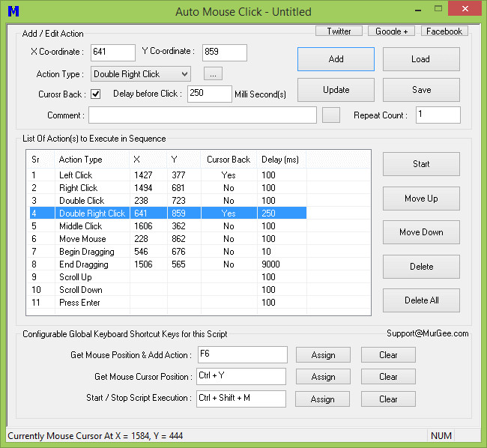Click the Load script button
The width and height of the screenshot is (487, 448).
420,59
